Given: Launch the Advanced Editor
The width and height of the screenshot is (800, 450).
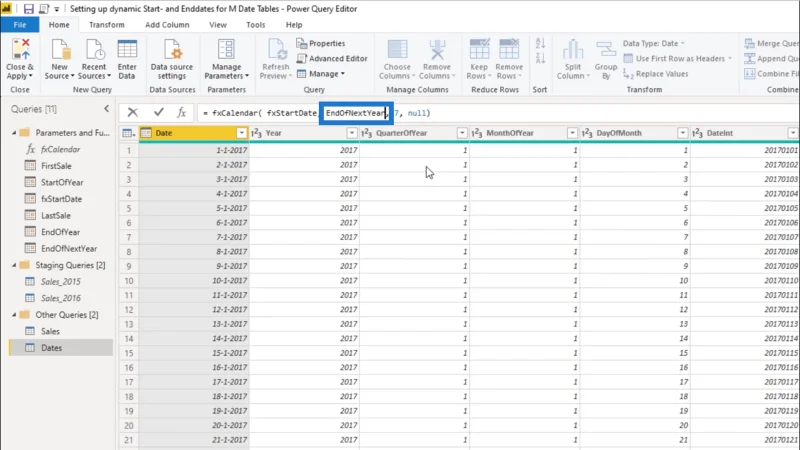Looking at the screenshot, I should click(332, 59).
